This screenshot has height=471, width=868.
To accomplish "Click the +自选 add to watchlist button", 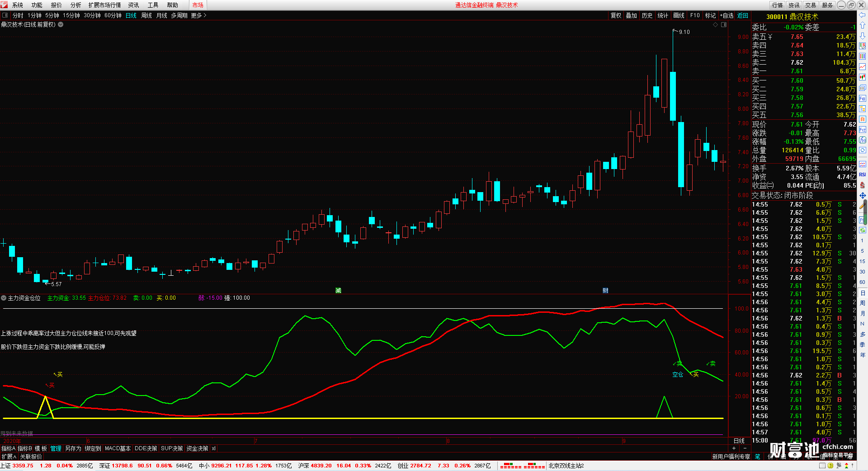I will tap(726, 15).
